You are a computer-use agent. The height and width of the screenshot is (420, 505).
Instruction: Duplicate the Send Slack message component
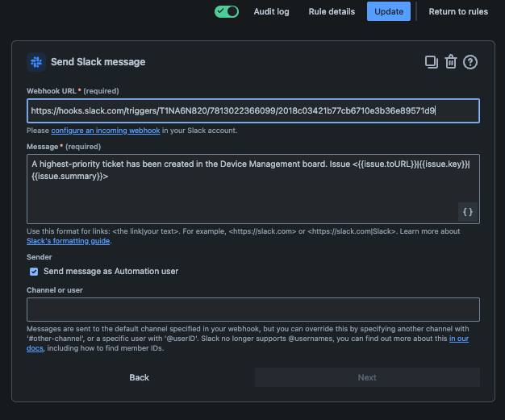432,62
